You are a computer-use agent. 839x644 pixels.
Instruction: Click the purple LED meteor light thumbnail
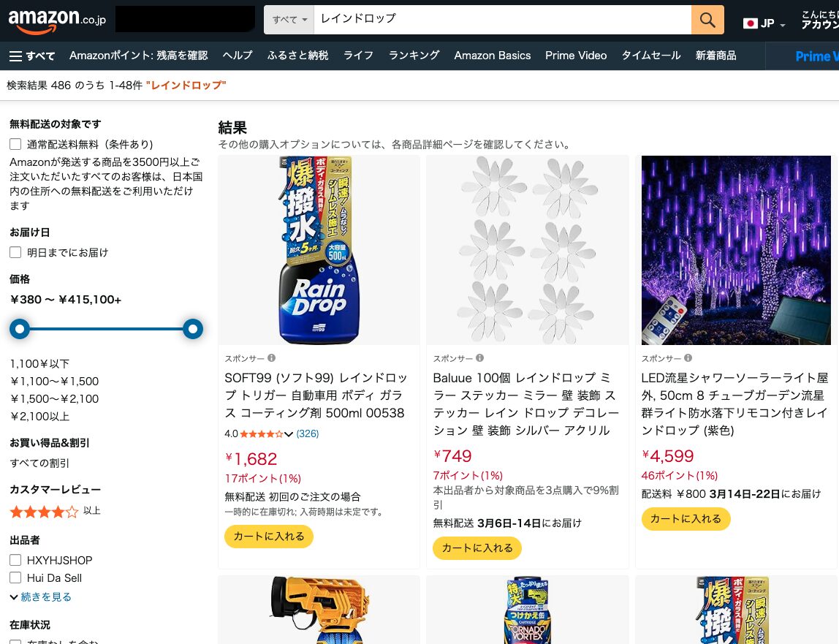736,250
